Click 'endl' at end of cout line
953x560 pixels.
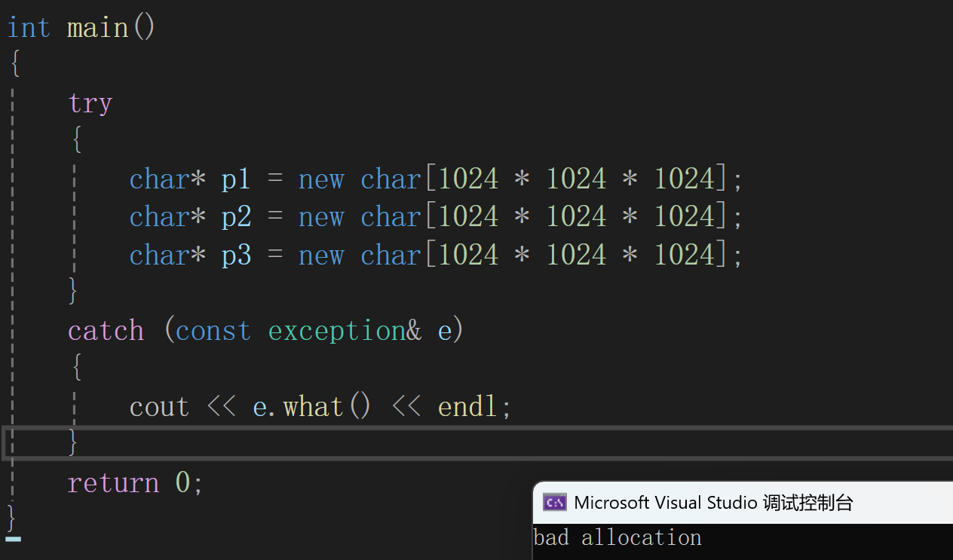467,407
